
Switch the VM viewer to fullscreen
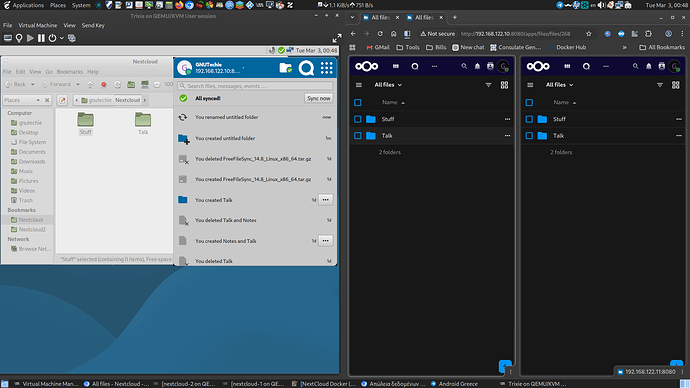[x=337, y=38]
